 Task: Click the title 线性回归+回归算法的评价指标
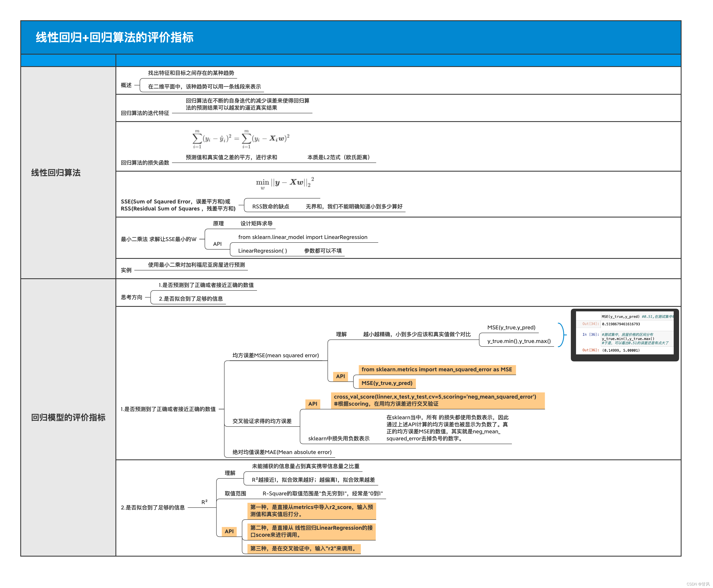[x=115, y=37]
